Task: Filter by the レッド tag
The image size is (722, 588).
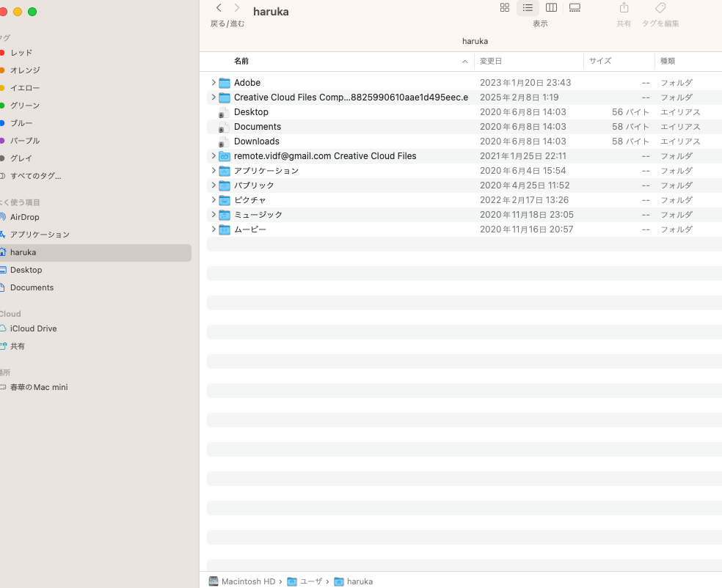Action: pyautogui.click(x=21, y=53)
